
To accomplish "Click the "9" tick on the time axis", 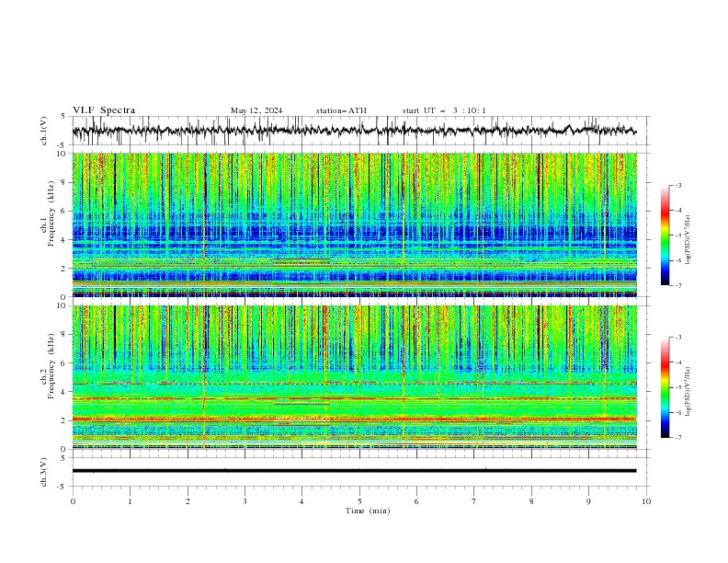I will pyautogui.click(x=588, y=501).
